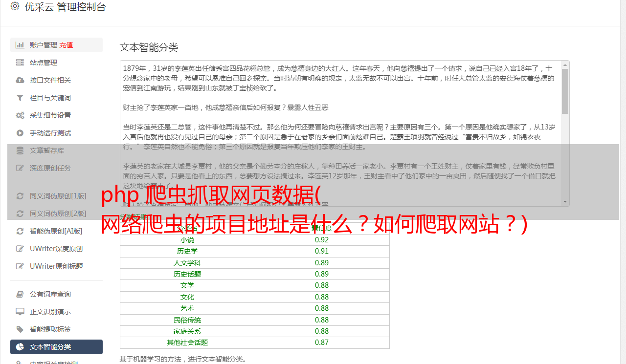The width and height of the screenshot is (626, 364).
Task: Click the edit icon for 深度原创任务
Action: pos(20,168)
